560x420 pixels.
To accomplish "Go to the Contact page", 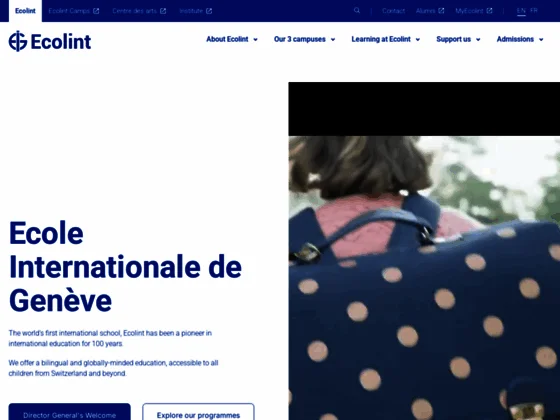I will pyautogui.click(x=393, y=11).
